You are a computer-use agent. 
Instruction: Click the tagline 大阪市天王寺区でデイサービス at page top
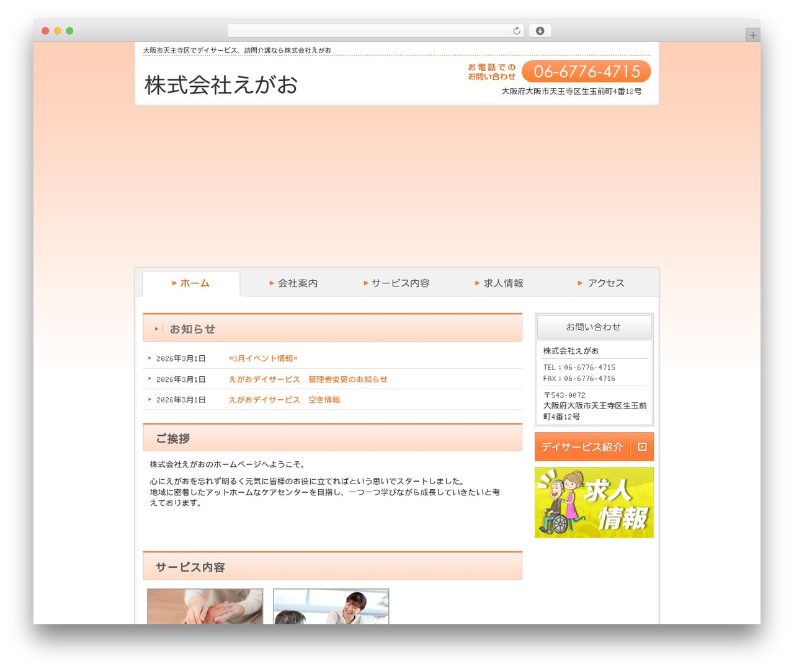tap(237, 50)
